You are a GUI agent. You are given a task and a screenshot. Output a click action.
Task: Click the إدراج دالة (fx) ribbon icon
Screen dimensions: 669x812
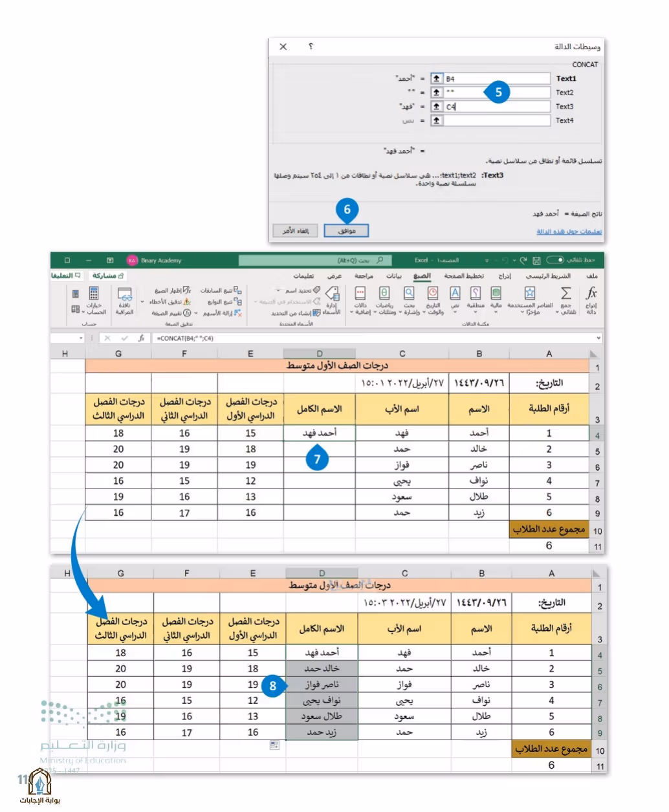pos(591,300)
